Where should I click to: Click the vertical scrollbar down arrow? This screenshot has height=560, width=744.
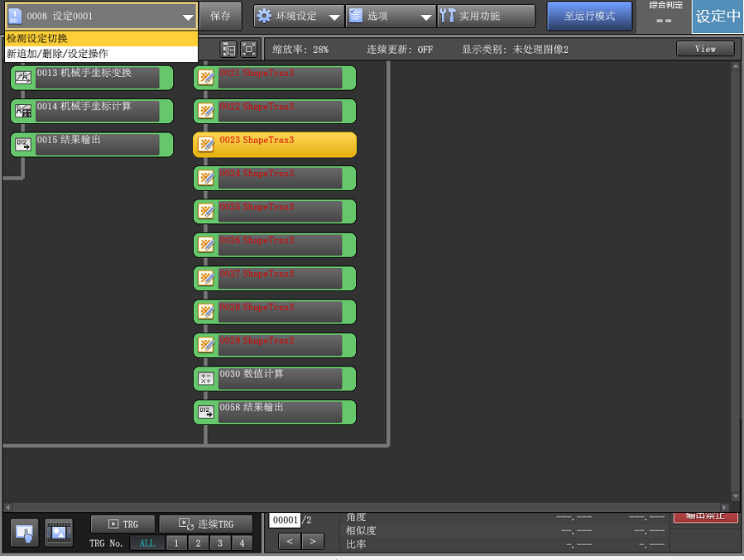click(x=735, y=496)
